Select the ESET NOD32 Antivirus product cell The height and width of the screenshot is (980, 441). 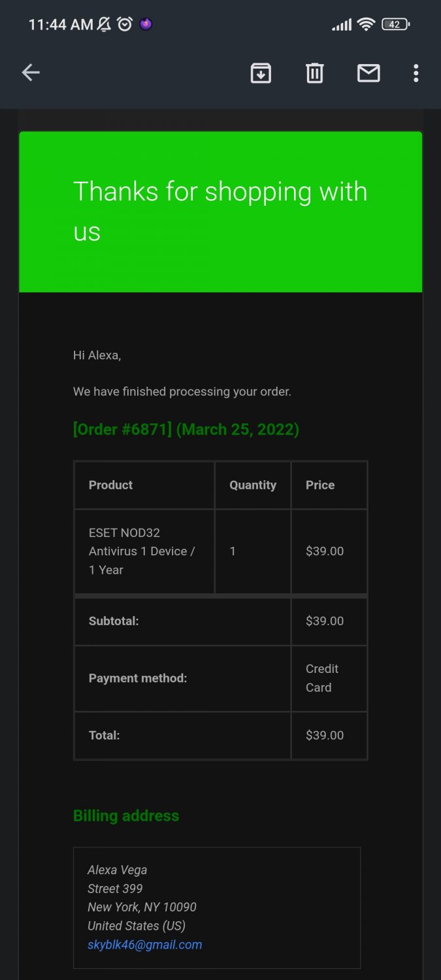coord(144,551)
